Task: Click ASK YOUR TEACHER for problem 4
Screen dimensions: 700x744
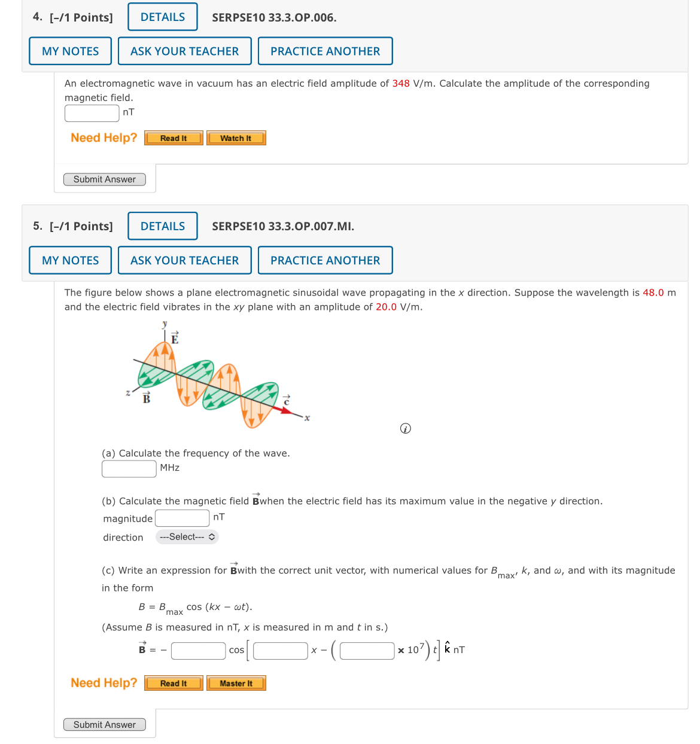Action: tap(184, 51)
